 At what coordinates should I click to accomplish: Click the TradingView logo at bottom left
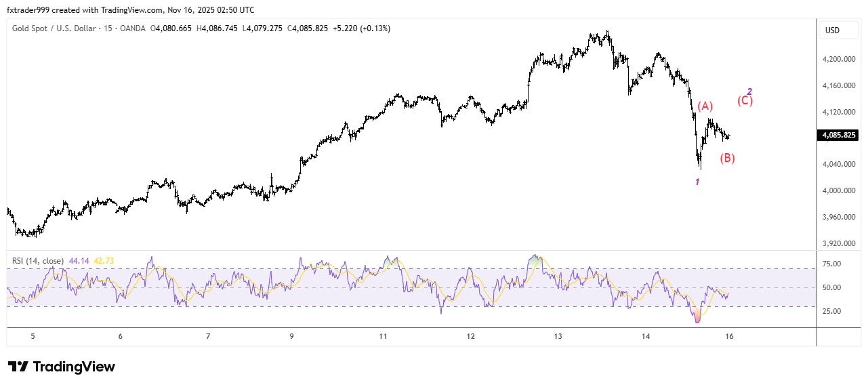62,367
